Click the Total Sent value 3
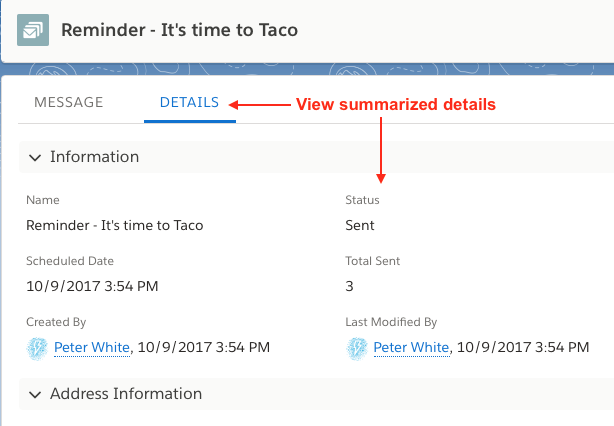The image size is (614, 426). [x=349, y=286]
